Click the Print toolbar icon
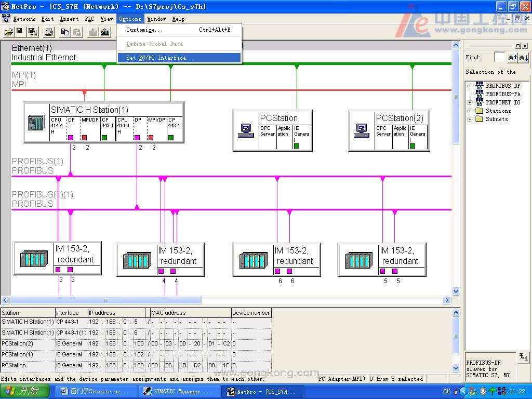Image resolution: width=532 pixels, height=399 pixels. click(x=49, y=32)
